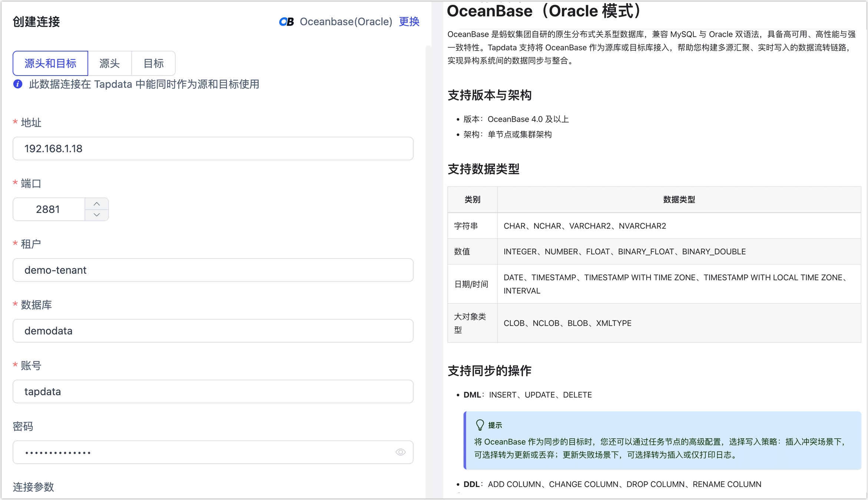Decrement the port using the down arrow
Screen dimensions: 868x500
pyautogui.click(x=97, y=215)
